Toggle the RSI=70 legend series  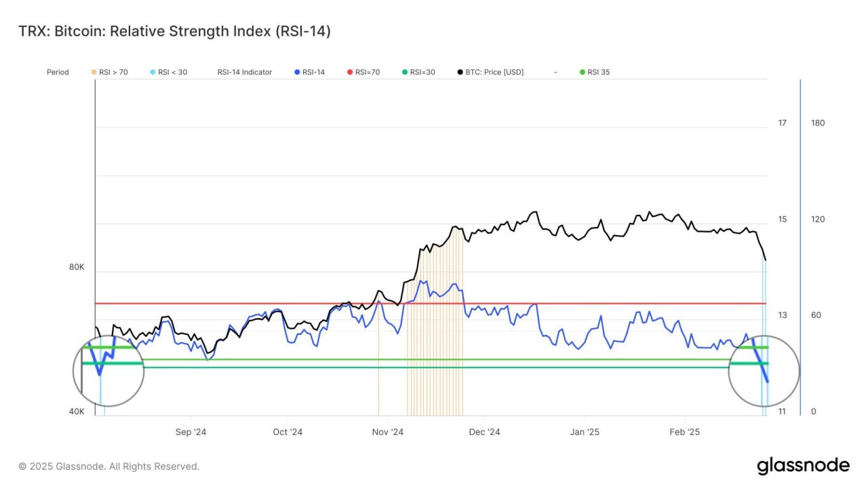pyautogui.click(x=363, y=72)
